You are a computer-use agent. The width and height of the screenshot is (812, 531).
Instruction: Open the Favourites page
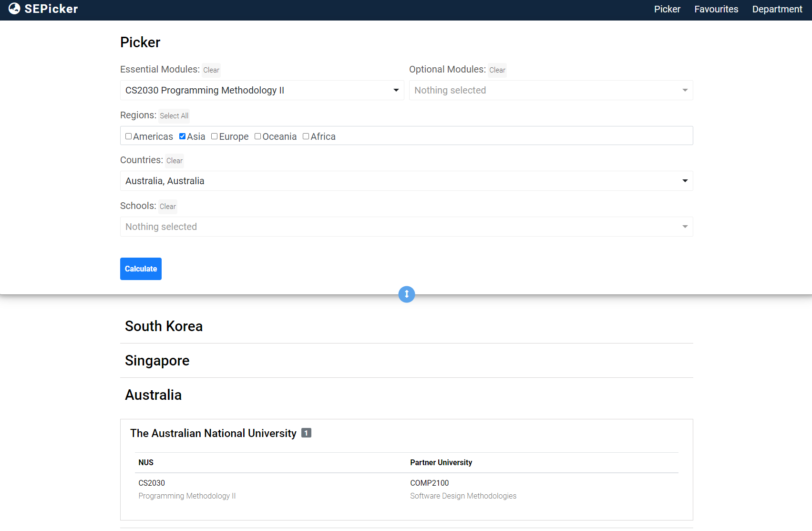click(716, 9)
